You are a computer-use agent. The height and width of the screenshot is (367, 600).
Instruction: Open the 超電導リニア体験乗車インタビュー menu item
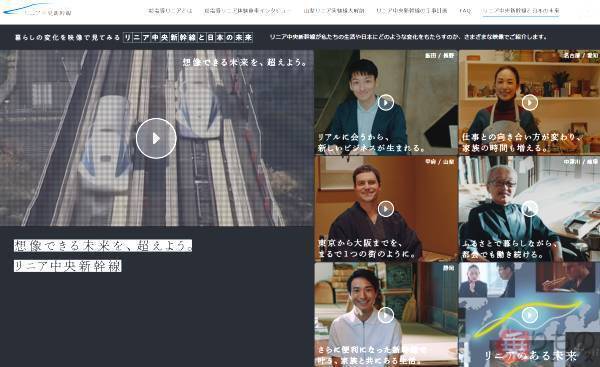coord(248,11)
